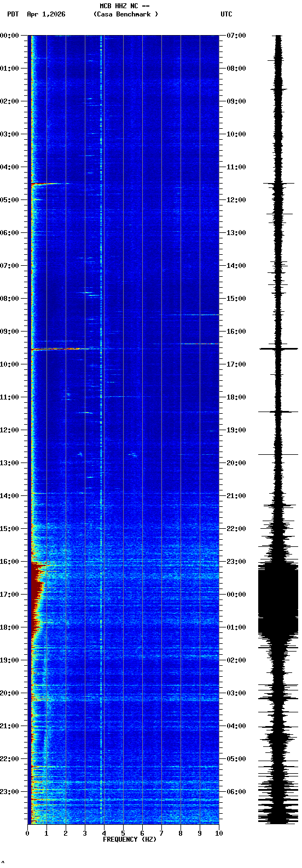302x868 pixels.
Task: Select the UTC time label 00:00
Action: 236,595
